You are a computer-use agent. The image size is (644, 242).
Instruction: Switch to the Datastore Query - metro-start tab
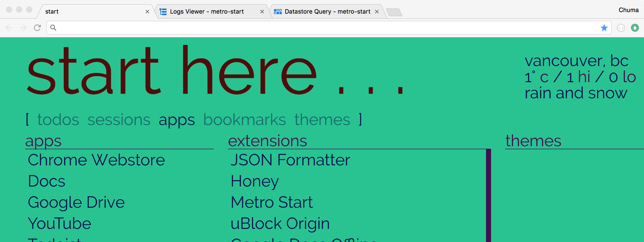327,12
